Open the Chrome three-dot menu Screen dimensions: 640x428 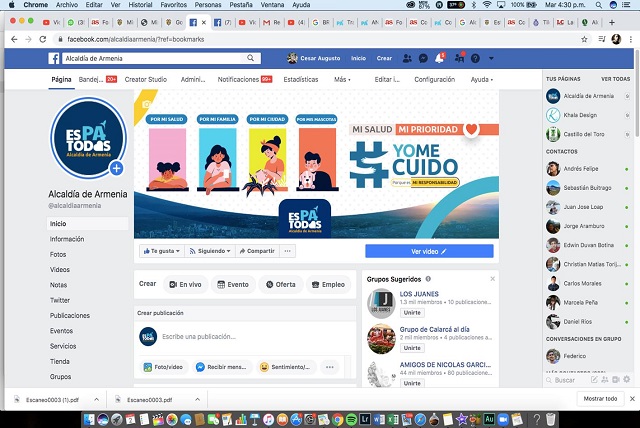(631, 40)
